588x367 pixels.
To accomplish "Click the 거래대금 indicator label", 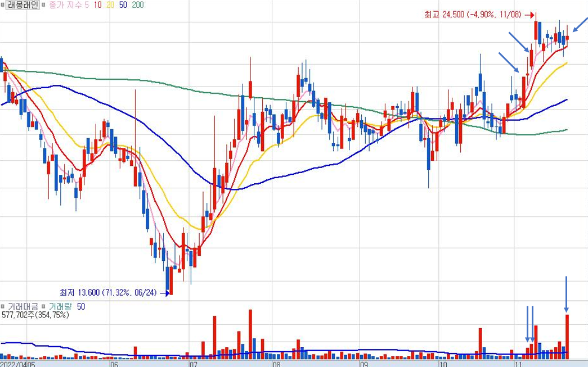I will click(23, 307).
